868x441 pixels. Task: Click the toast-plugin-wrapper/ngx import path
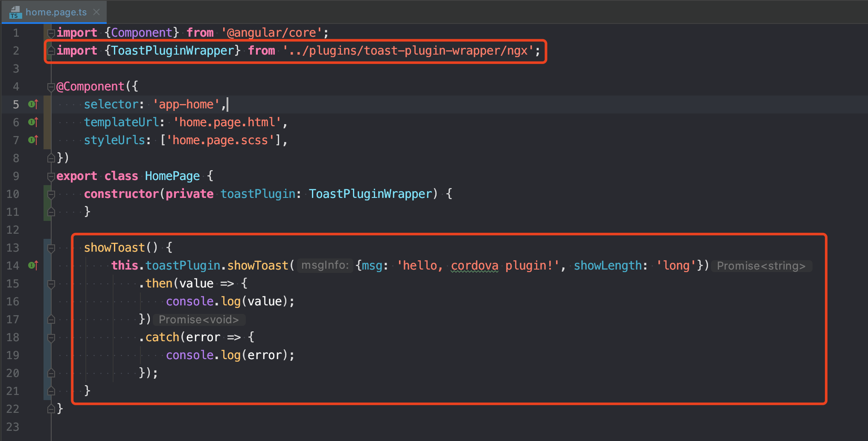409,51
